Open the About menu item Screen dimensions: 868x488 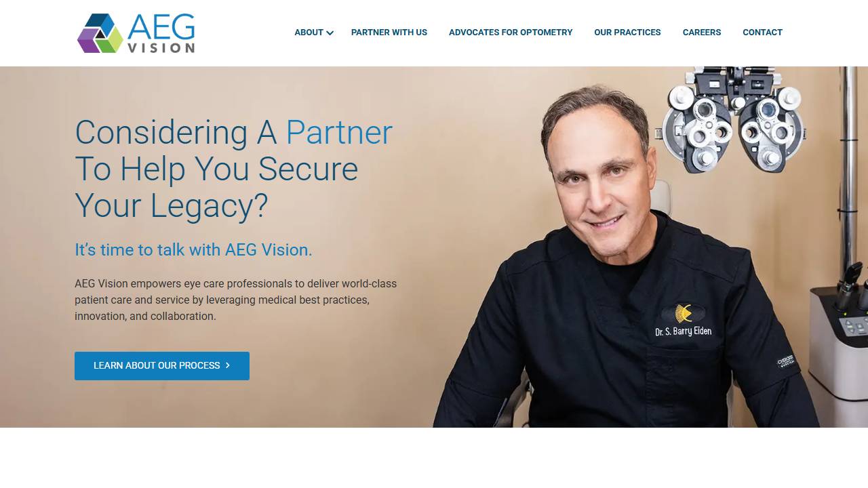pyautogui.click(x=309, y=33)
